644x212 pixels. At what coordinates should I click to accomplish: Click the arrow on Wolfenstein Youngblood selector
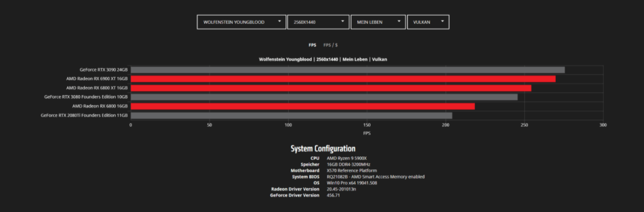(280, 21)
